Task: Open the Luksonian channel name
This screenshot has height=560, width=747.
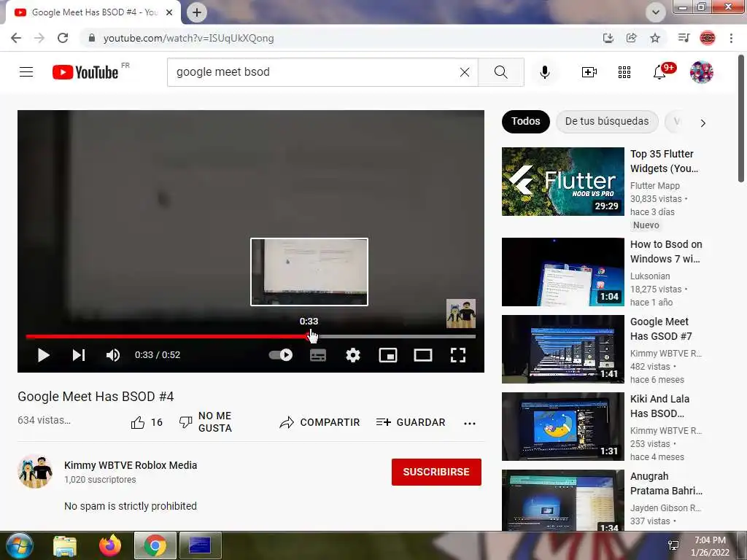Action: coord(650,276)
